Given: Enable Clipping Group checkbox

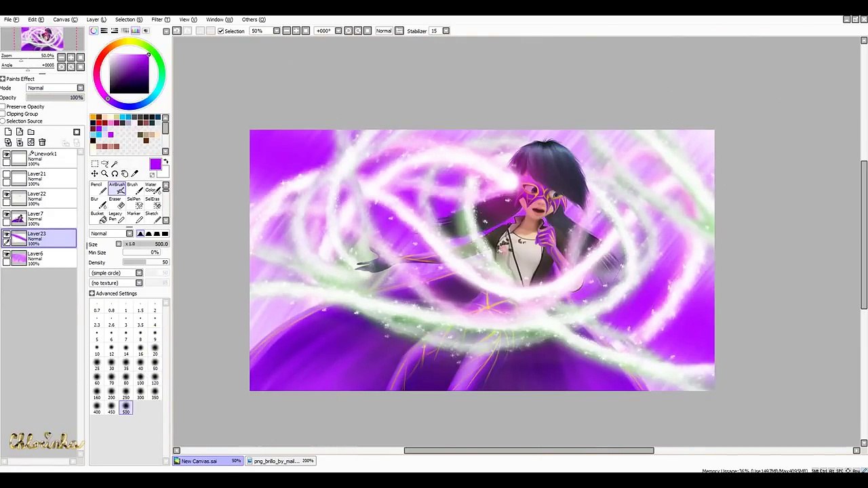Looking at the screenshot, I should [3, 114].
